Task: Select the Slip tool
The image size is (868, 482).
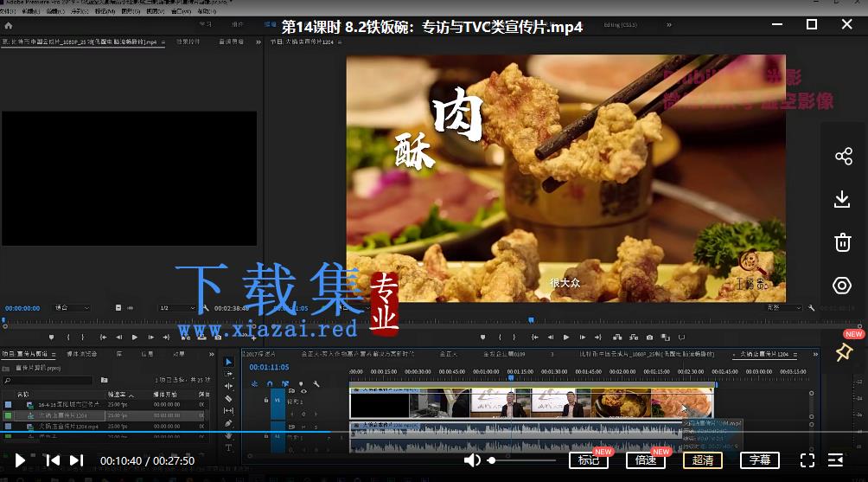Action: point(228,410)
